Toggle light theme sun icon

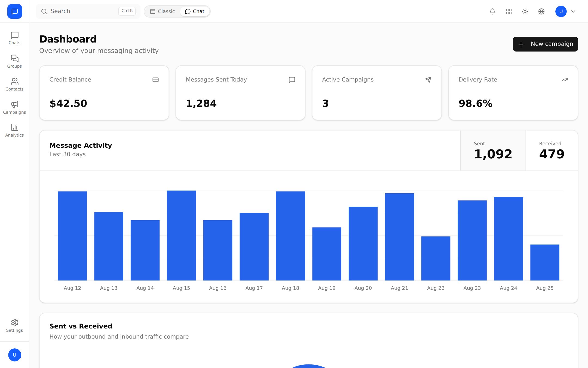click(x=525, y=11)
